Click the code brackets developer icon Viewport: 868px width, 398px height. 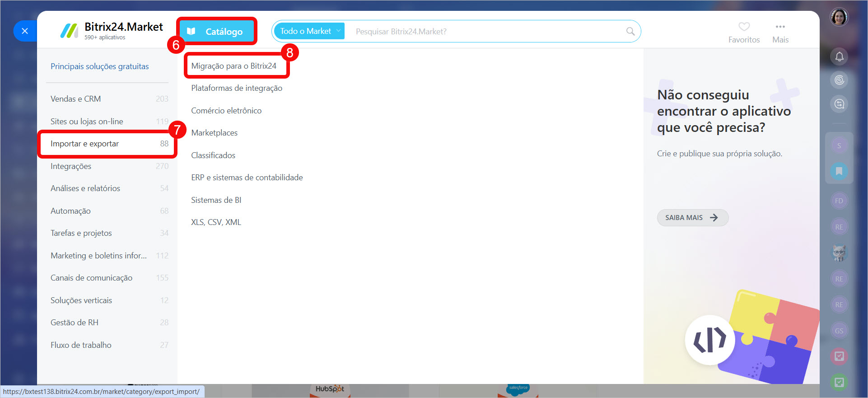[x=709, y=340]
